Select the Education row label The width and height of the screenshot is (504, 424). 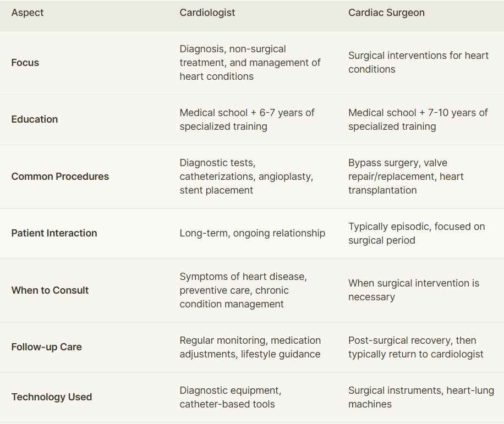(35, 119)
